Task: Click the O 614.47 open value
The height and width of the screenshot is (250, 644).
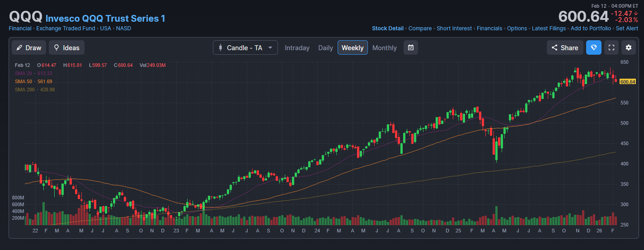Action: tap(47, 65)
